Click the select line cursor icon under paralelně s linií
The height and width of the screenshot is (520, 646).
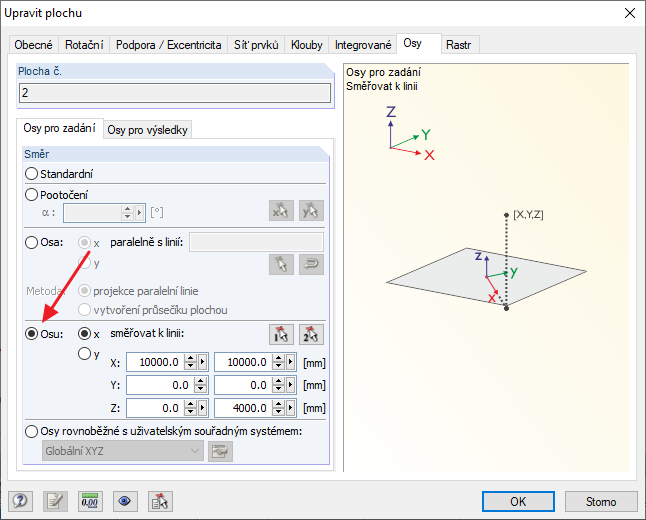281,264
